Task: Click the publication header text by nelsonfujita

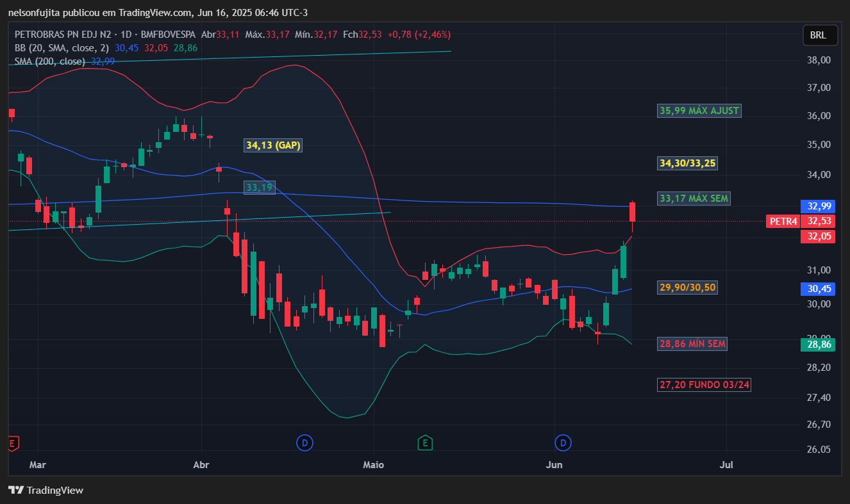Action: (x=158, y=13)
